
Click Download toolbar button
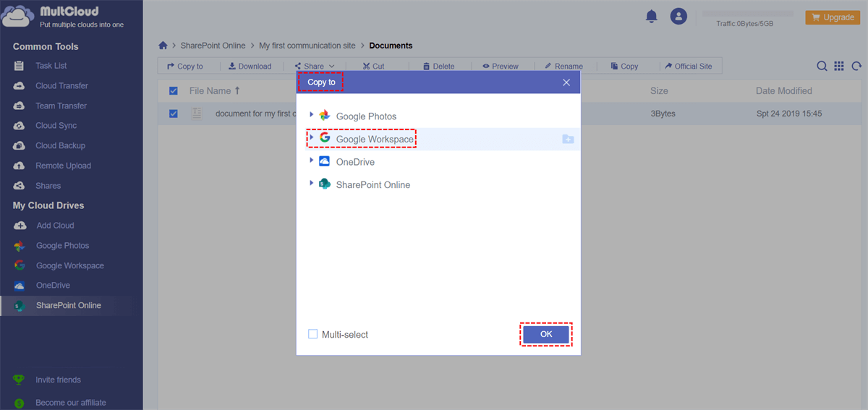point(250,66)
